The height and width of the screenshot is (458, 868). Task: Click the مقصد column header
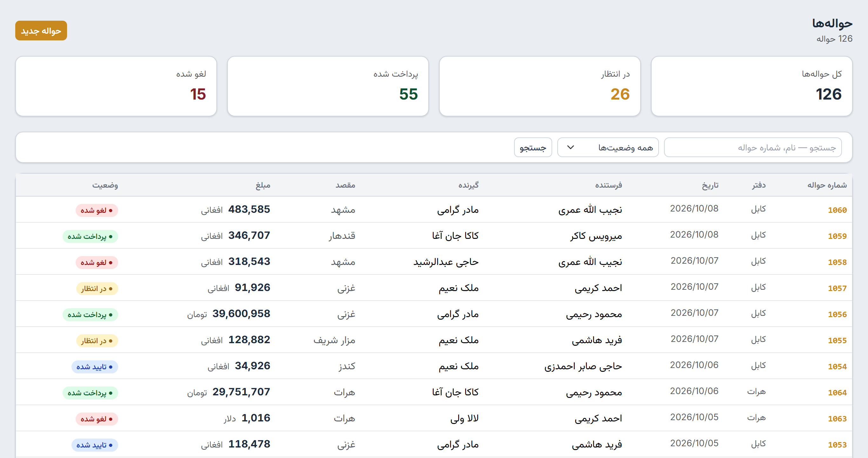[345, 185]
